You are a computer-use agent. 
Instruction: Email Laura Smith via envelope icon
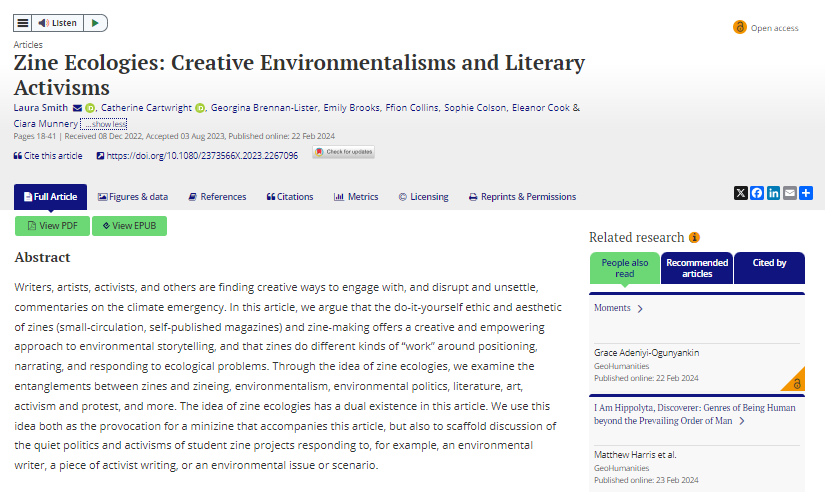point(77,108)
